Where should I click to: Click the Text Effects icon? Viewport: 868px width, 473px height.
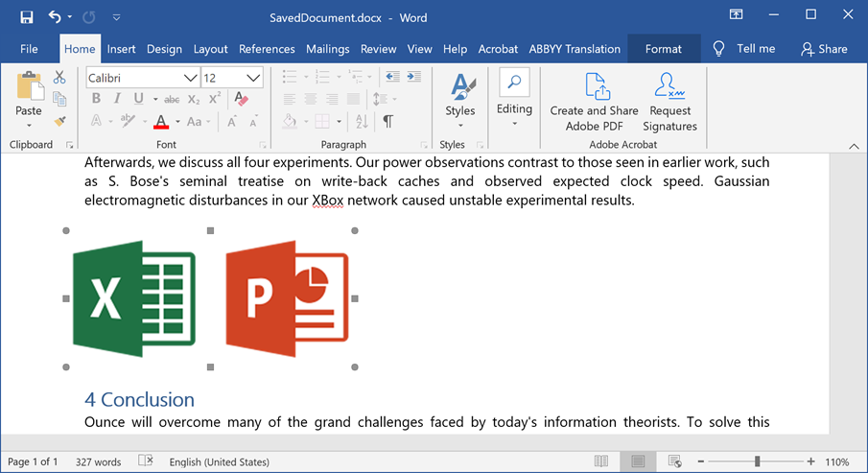(96, 121)
